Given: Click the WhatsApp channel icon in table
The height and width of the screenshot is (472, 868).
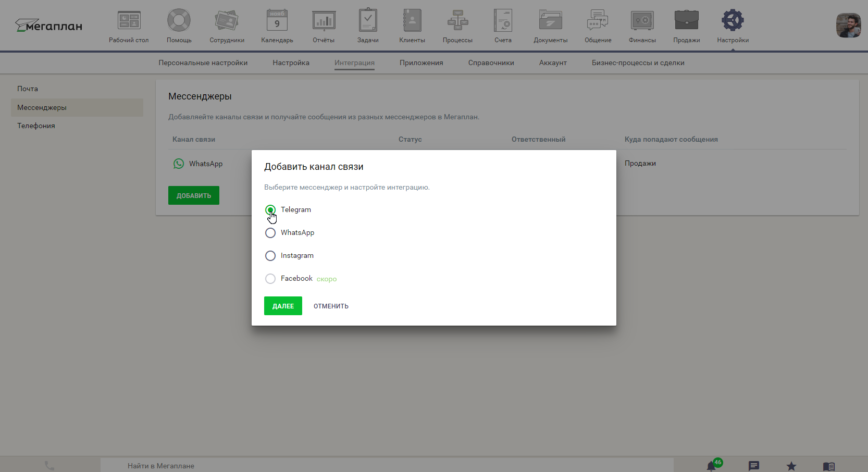Looking at the screenshot, I should [179, 164].
